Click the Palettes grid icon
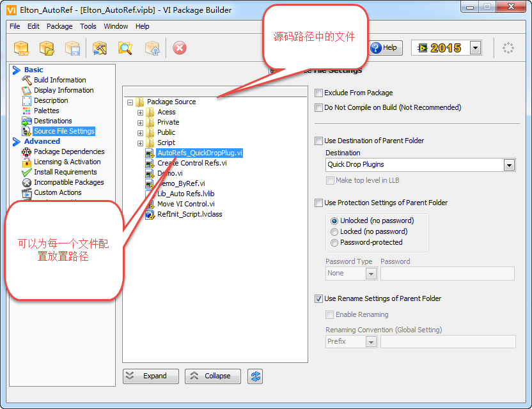 pyautogui.click(x=27, y=111)
